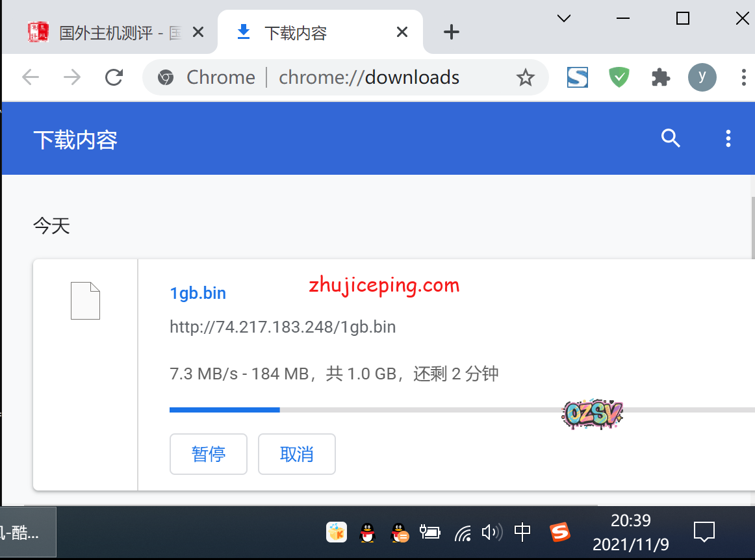
Task: Cancel the download with 取消 button
Action: [297, 454]
